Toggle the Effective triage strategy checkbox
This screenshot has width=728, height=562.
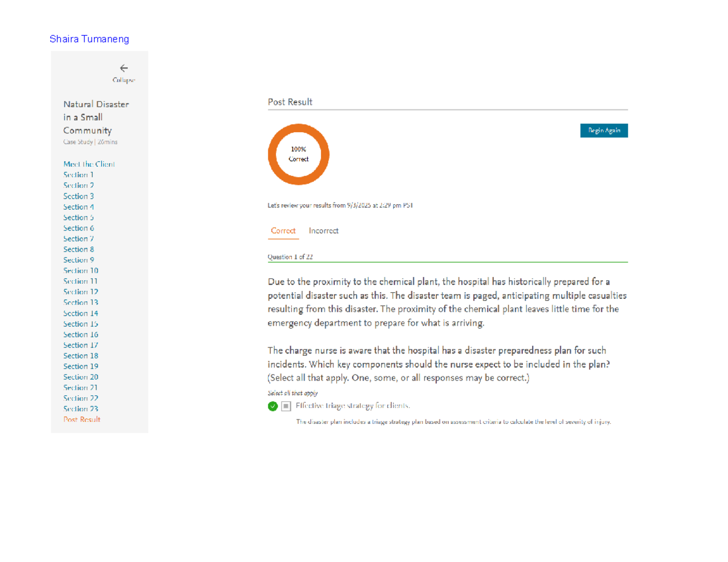click(x=286, y=406)
